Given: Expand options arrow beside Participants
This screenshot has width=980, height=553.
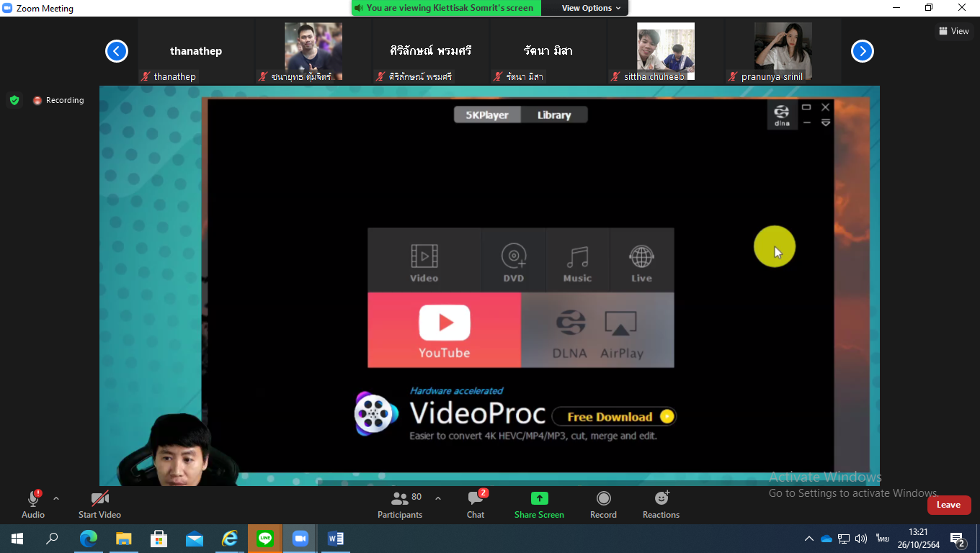Looking at the screenshot, I should tap(437, 498).
